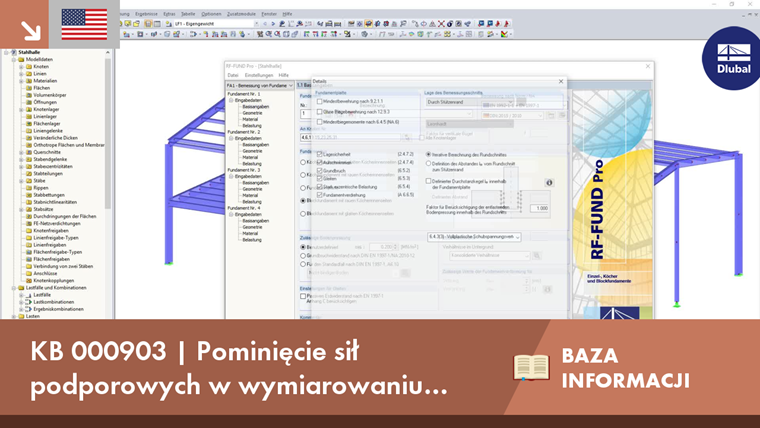This screenshot has width=760, height=428.
Task: Enable Mindestbewehrung nach 9.2.1.1 checkbox
Action: (319, 102)
